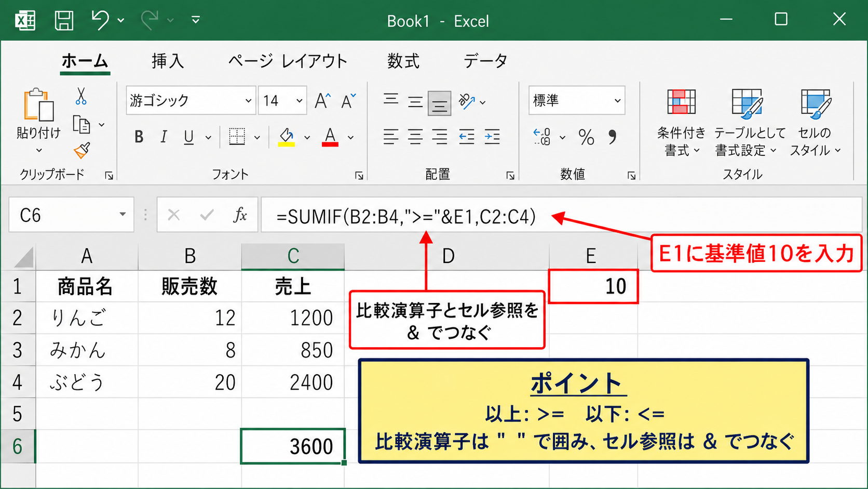The height and width of the screenshot is (489, 868).
Task: Click the Copy icon in clipboard group
Action: (81, 125)
